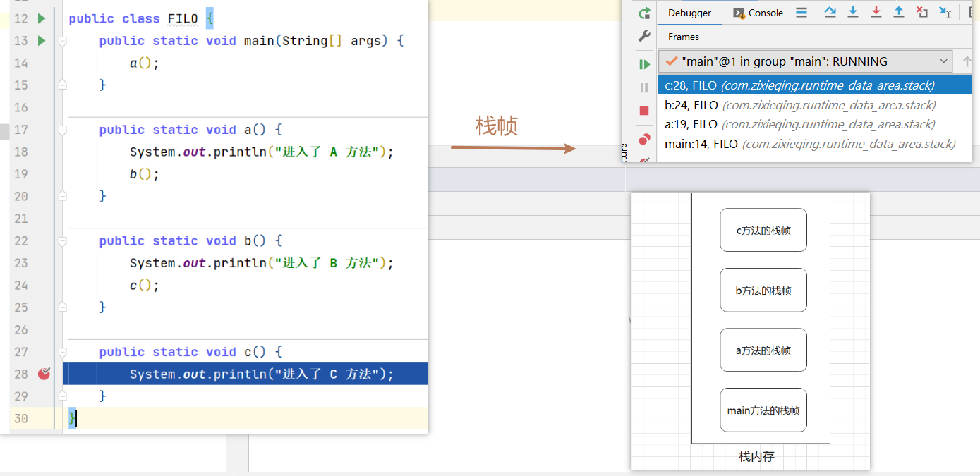The image size is (980, 476).
Task: Select the "c方法的栈帧" box in diagram
Action: pos(763,230)
